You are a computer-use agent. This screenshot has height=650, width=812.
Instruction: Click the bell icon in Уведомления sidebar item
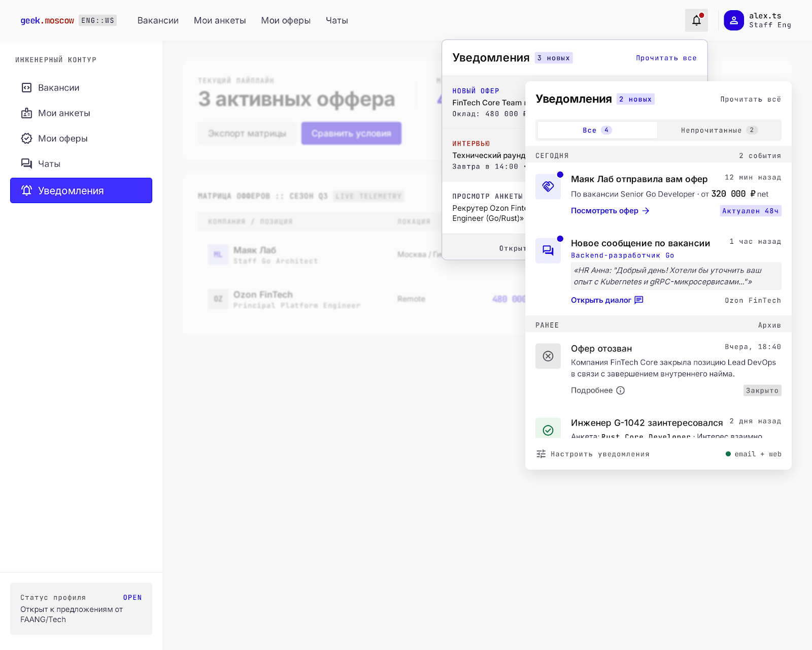[x=26, y=190]
